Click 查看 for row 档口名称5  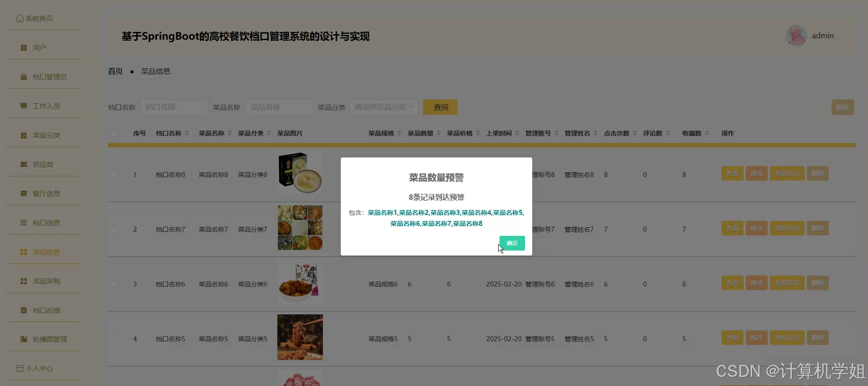pos(733,338)
